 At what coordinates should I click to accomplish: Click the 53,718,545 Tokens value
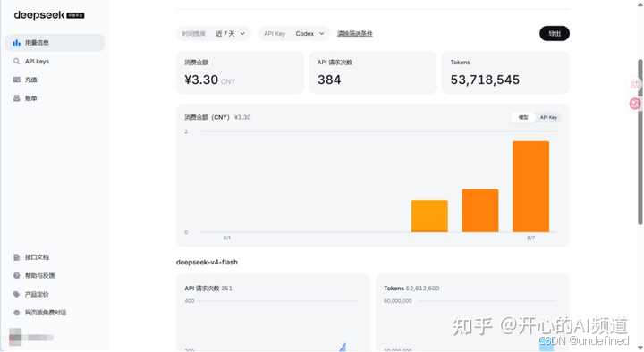pyautogui.click(x=485, y=80)
